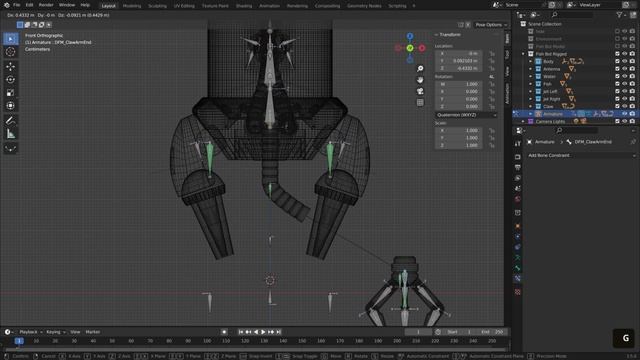Select the Annotate tool
Screen dimensions: 640x360
pos(11,120)
